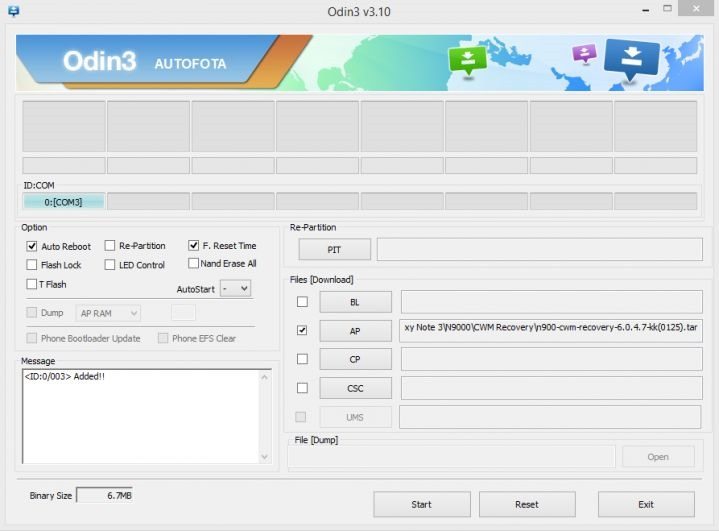Click the CP file path field
The width and height of the screenshot is (719, 531).
pos(552,359)
